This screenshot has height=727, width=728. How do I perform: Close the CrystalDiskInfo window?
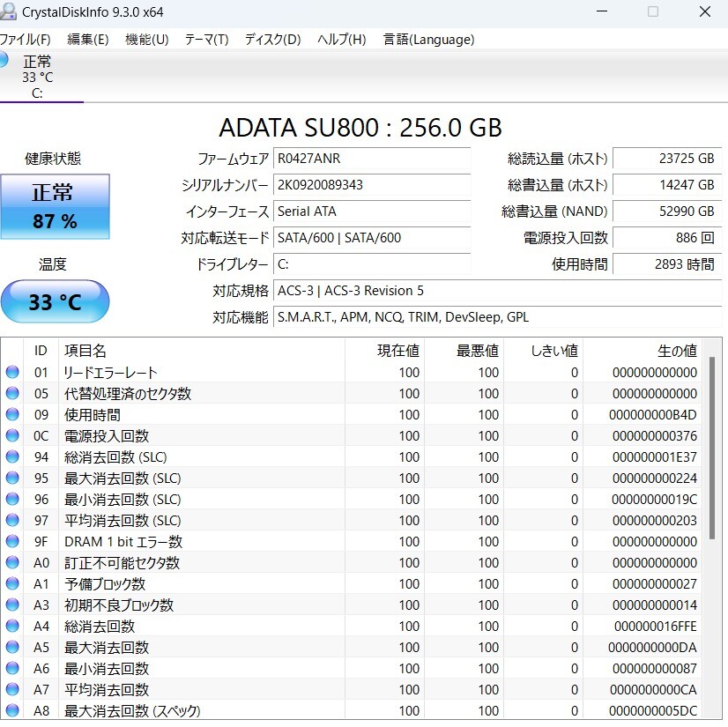[x=705, y=11]
